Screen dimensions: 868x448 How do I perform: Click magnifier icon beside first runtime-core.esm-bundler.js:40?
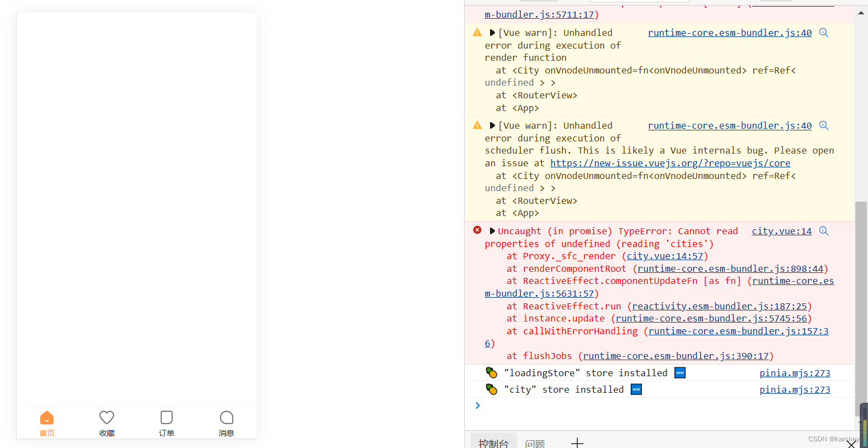(824, 33)
